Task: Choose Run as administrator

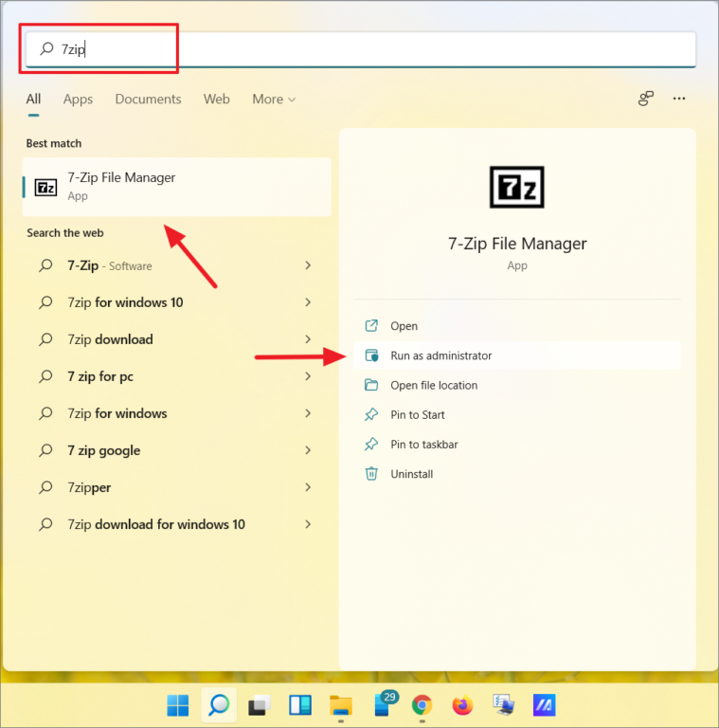Action: [517, 355]
